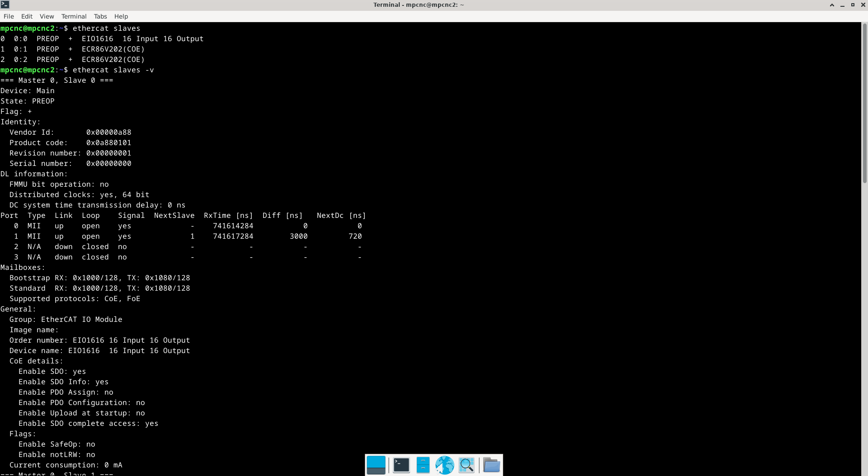The height and width of the screenshot is (476, 868).
Task: Click the 'Distributed clocks: yes, 64 bit' line
Action: pos(80,195)
